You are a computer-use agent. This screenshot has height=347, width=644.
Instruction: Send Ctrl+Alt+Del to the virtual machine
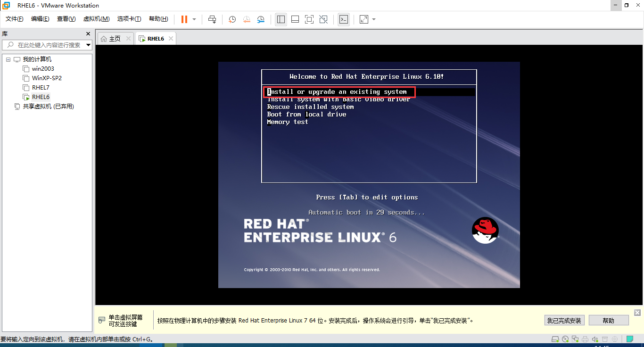212,19
